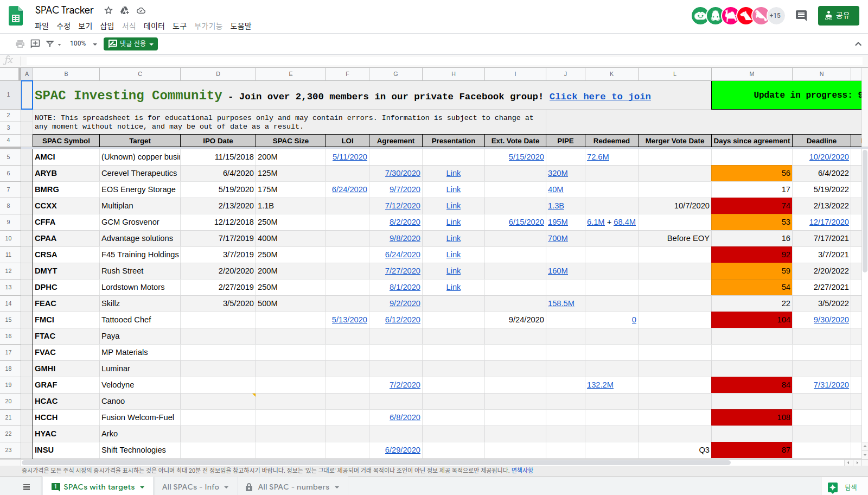Click the green 공유 share button
Viewport: 868px width, 495px height.
pyautogui.click(x=838, y=16)
